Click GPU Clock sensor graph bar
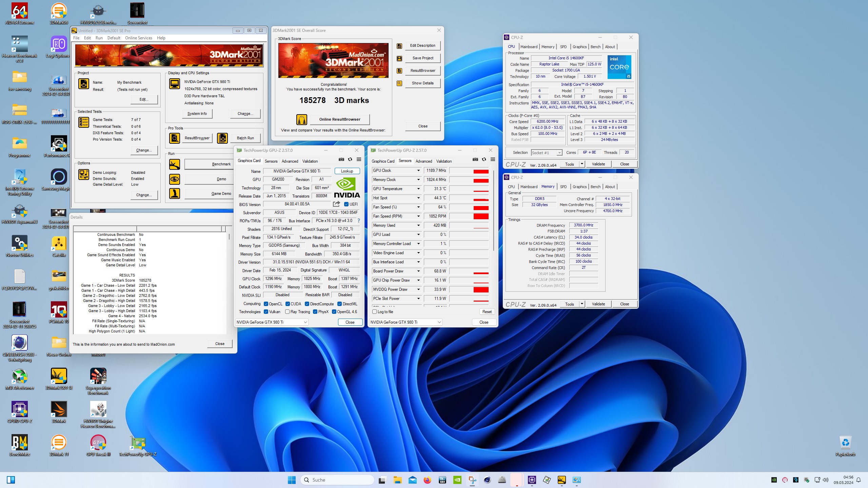 pyautogui.click(x=469, y=170)
